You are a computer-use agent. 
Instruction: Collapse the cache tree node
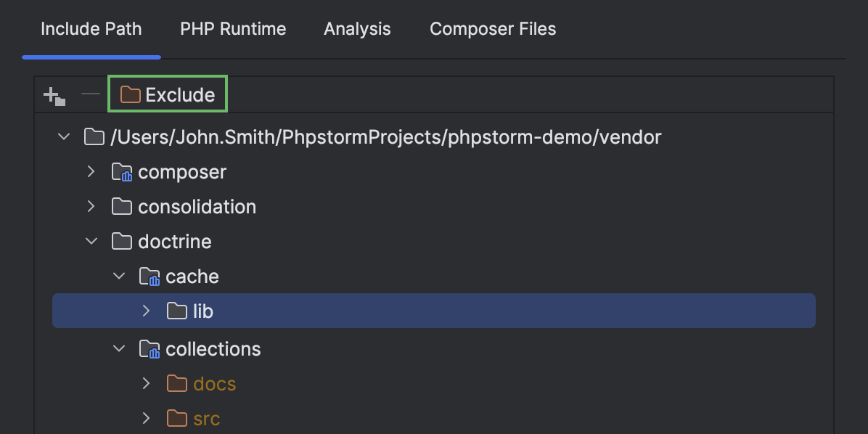coord(118,276)
